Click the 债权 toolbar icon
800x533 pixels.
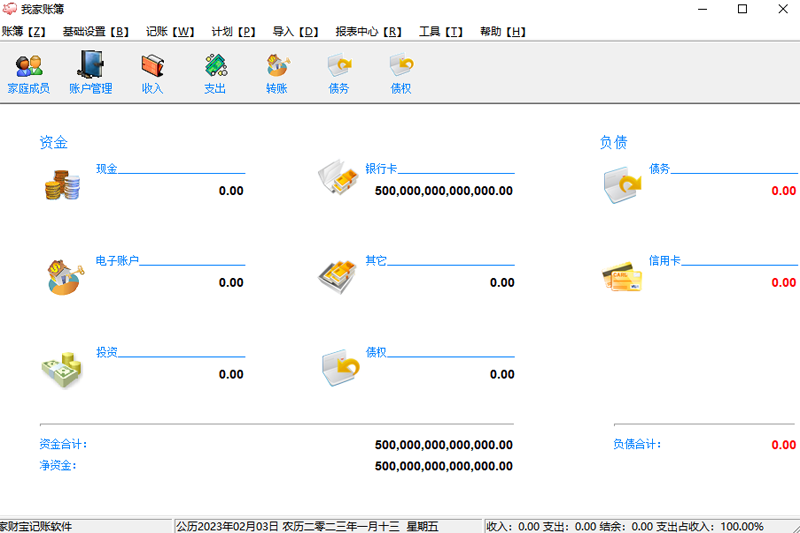pos(401,74)
